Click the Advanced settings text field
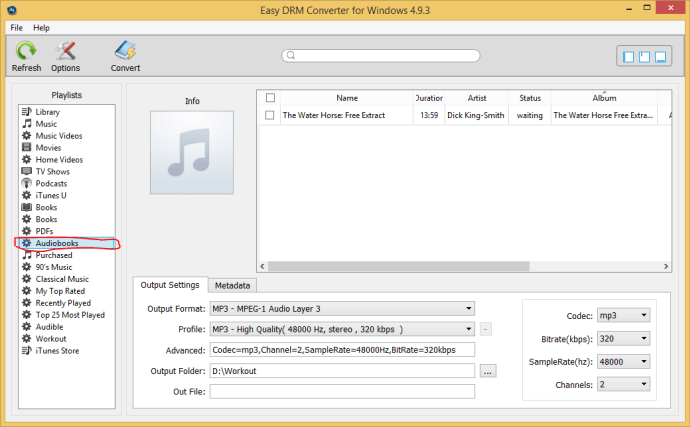Screen dimensions: 690x427 pyautogui.click(x=342, y=350)
